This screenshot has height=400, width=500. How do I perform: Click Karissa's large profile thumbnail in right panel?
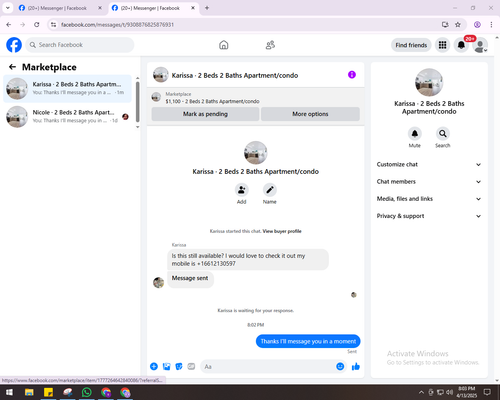point(429,82)
